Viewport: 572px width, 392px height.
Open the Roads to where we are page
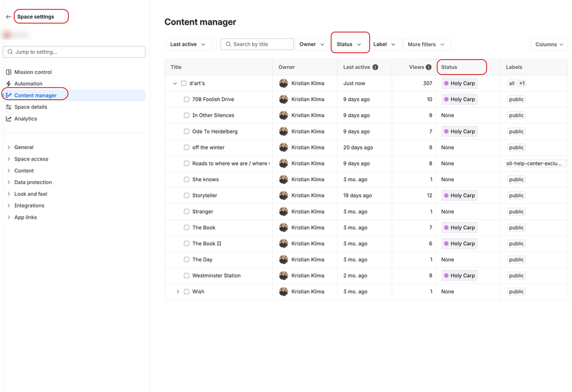(x=230, y=163)
